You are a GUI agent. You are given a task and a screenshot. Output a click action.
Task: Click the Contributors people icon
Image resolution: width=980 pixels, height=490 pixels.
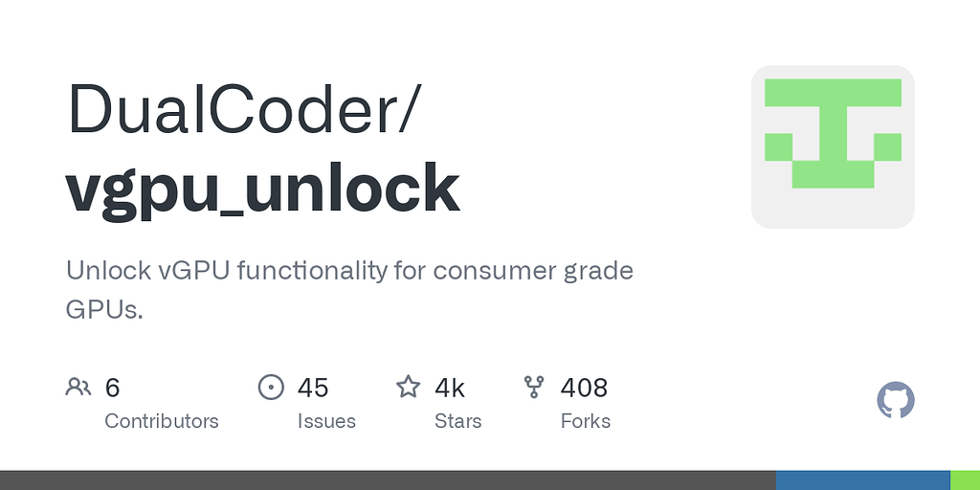tap(78, 387)
